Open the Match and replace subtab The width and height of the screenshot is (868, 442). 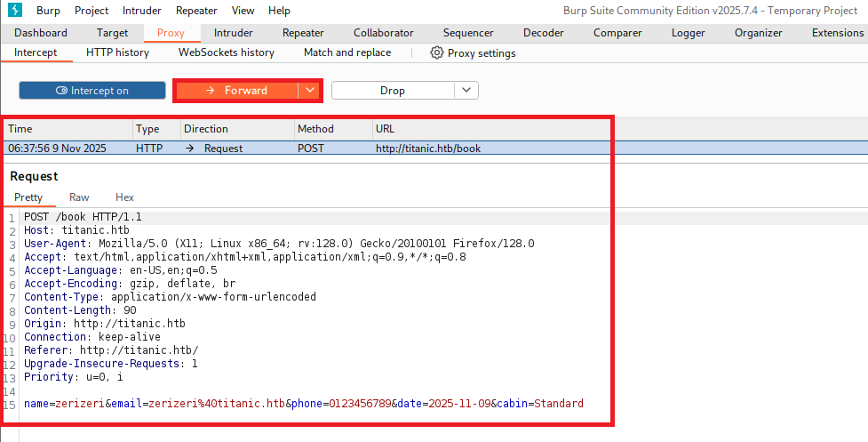[x=347, y=52]
